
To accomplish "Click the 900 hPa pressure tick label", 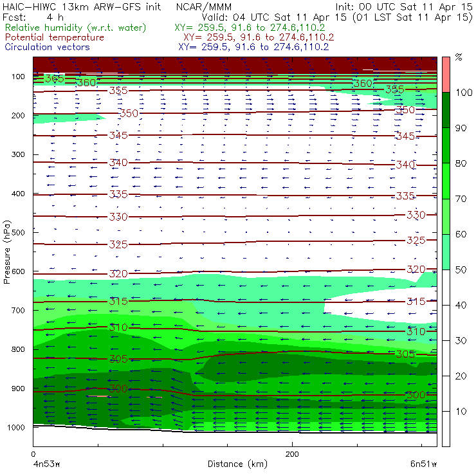I will tap(18, 389).
